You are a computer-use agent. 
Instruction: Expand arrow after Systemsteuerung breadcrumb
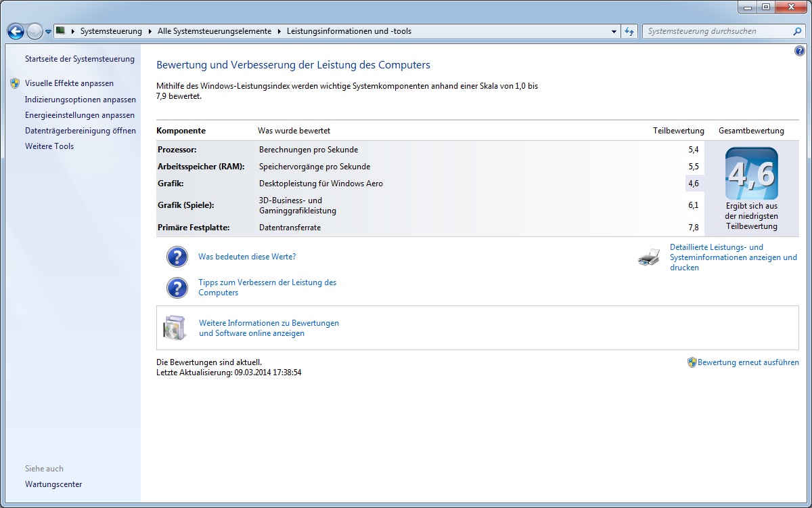click(x=150, y=31)
